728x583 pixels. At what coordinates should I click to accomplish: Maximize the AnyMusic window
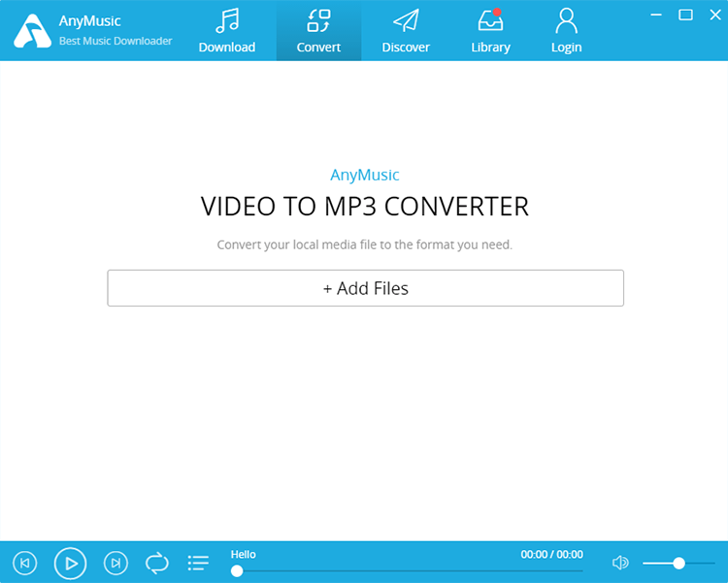(685, 15)
